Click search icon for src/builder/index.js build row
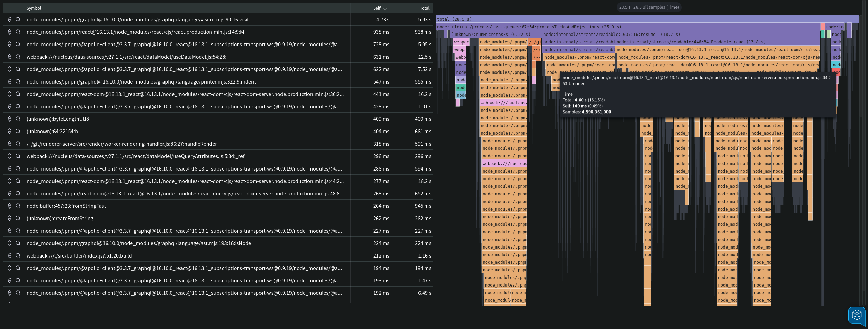The width and height of the screenshot is (868, 329). [18, 255]
